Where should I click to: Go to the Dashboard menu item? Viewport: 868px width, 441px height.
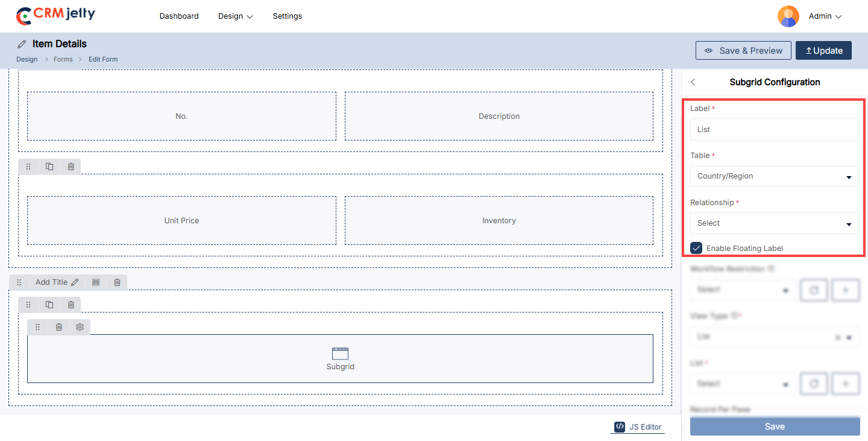[x=179, y=16]
